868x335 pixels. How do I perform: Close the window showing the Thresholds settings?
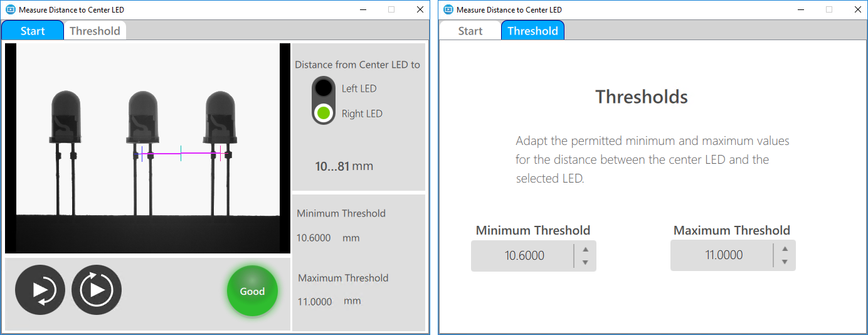click(x=858, y=9)
